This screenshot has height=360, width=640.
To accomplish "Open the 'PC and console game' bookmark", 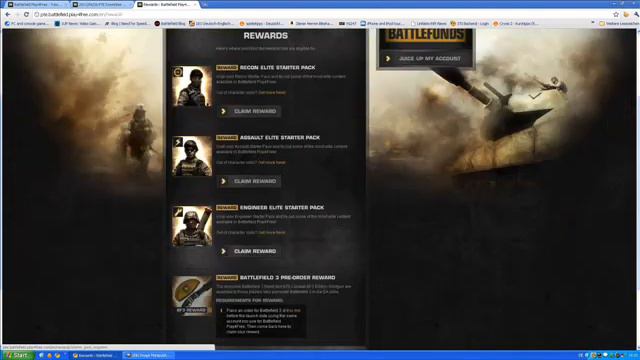I will (x=27, y=24).
